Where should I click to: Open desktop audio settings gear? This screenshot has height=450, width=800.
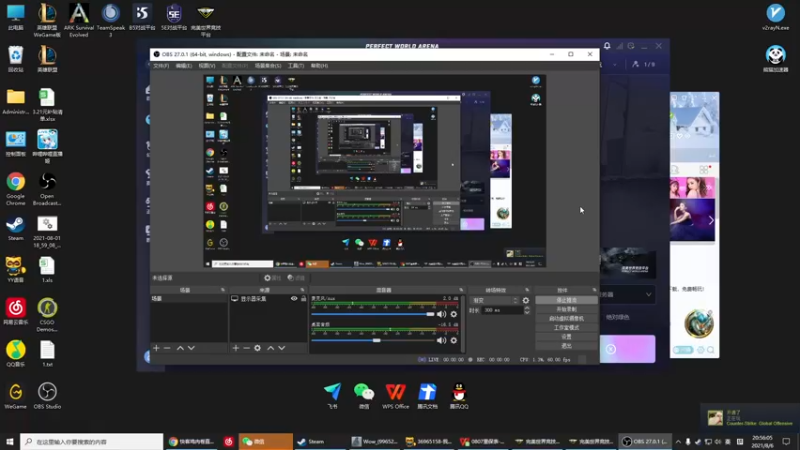[x=454, y=340]
